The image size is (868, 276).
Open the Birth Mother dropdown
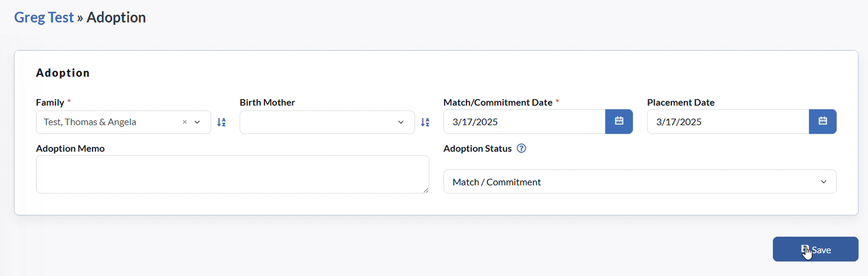tap(327, 122)
